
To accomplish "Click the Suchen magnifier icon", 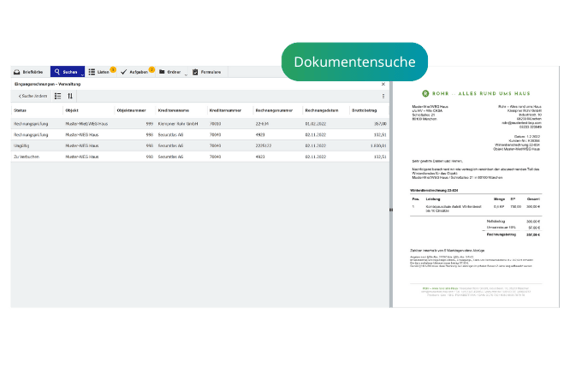I will tap(57, 72).
